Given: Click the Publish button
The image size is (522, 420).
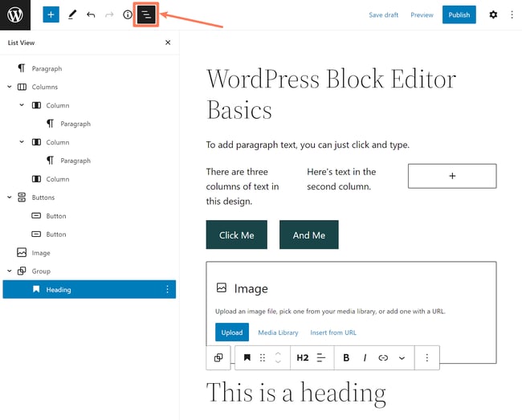Looking at the screenshot, I should pyautogui.click(x=459, y=14).
